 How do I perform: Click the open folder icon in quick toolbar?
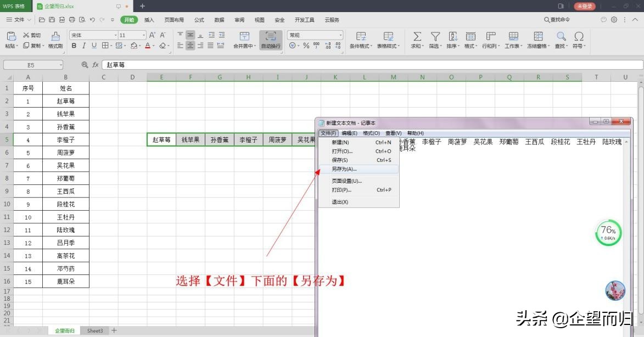pos(42,19)
